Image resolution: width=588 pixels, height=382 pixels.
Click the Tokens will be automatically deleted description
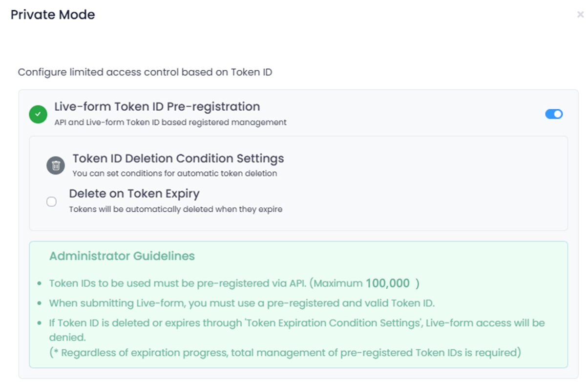click(x=175, y=209)
